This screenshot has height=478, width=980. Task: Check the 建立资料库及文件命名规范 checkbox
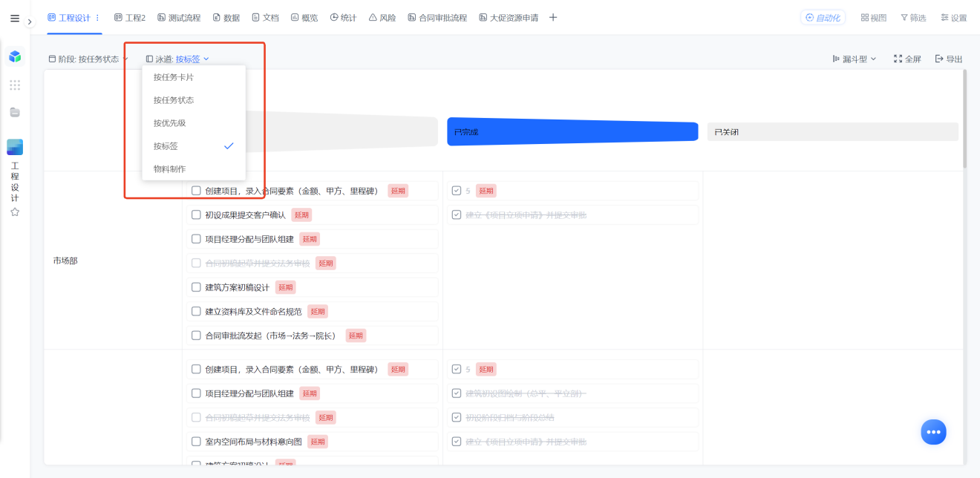click(196, 312)
